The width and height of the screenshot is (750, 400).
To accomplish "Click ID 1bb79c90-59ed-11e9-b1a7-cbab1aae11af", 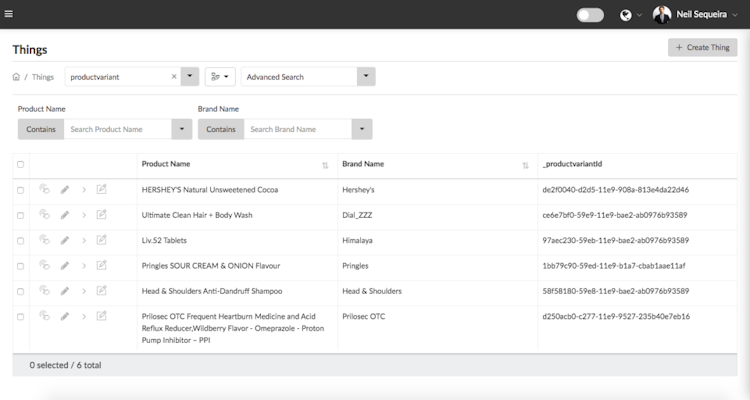I will point(614,266).
